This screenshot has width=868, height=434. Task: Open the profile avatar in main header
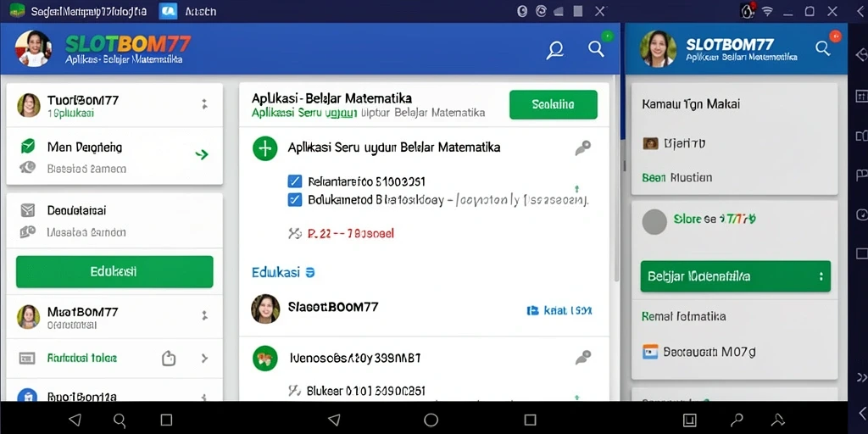coord(33,48)
